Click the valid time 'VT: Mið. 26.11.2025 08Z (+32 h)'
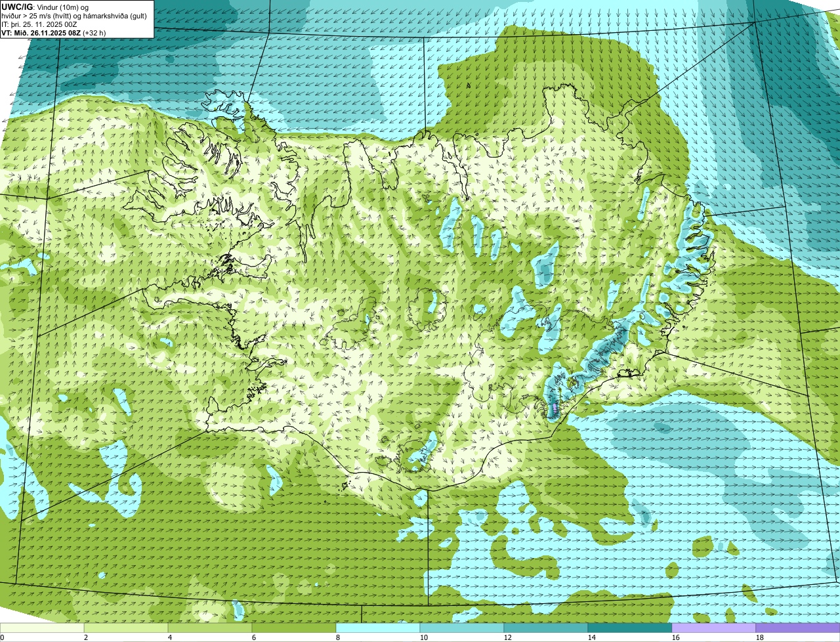 54,33
